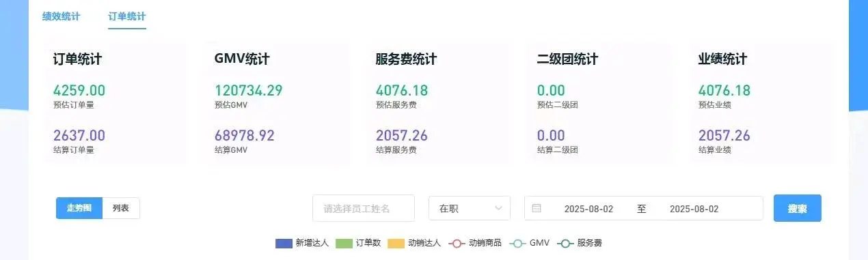Switch to the 绩效统计 tab
This screenshot has height=260, width=868.
61,16
